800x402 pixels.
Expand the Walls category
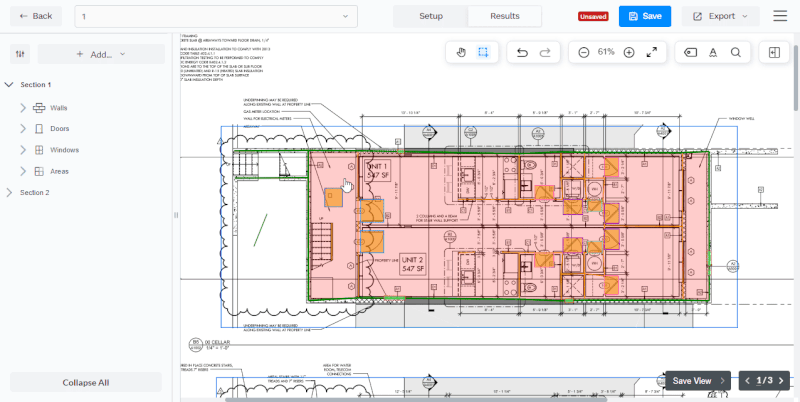23,107
